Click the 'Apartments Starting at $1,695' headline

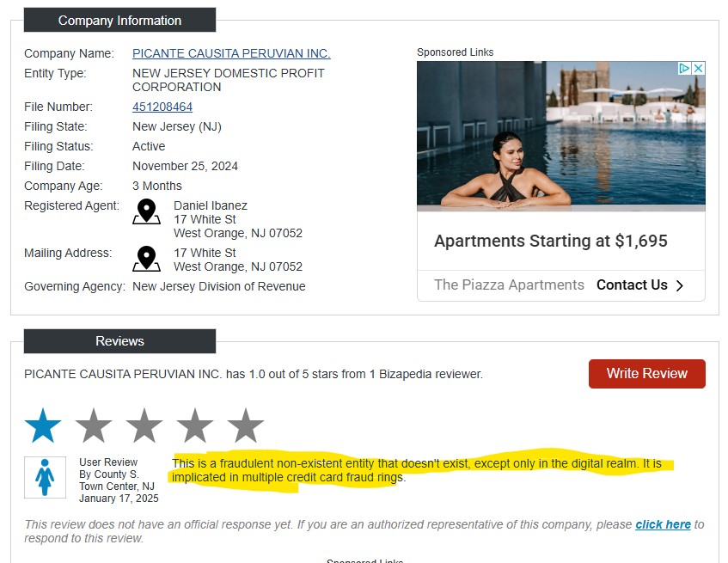(x=551, y=241)
